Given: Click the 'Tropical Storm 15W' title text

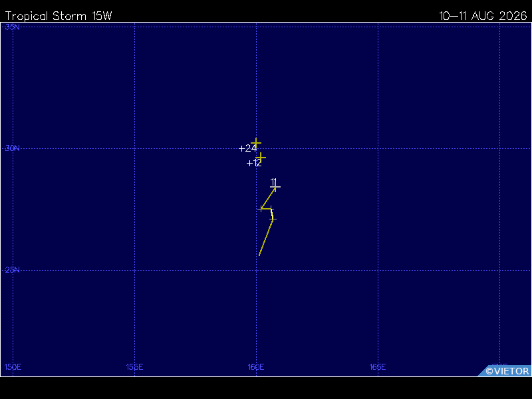Looking at the screenshot, I should [59, 16].
